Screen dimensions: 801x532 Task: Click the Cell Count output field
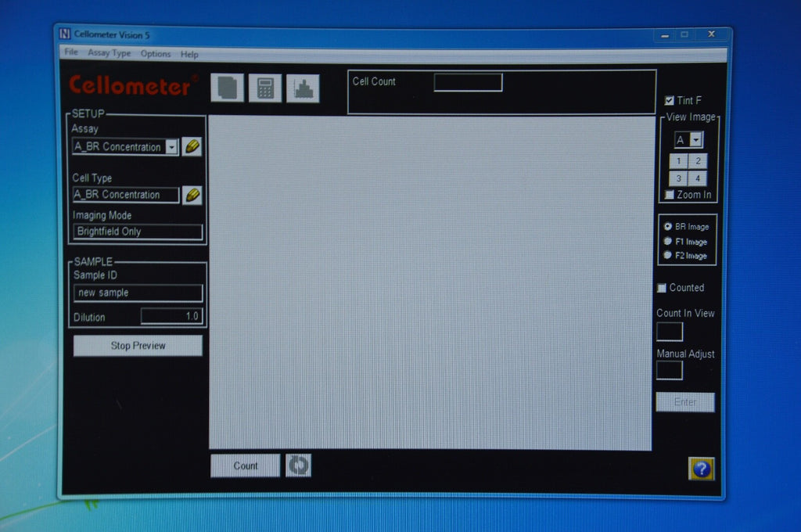(x=468, y=82)
